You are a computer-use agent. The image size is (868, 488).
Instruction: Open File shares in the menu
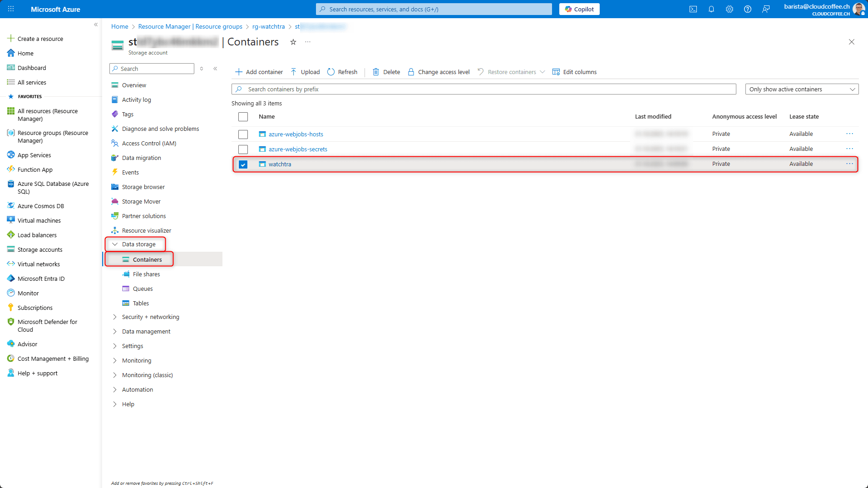(146, 274)
